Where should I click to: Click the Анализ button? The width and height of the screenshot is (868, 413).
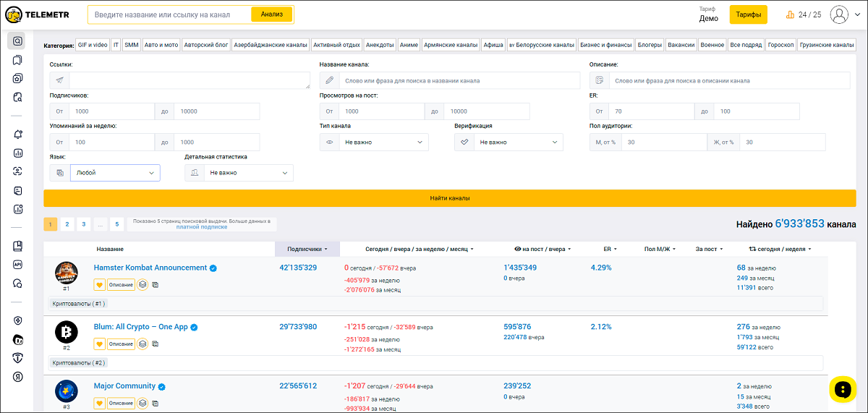point(272,14)
